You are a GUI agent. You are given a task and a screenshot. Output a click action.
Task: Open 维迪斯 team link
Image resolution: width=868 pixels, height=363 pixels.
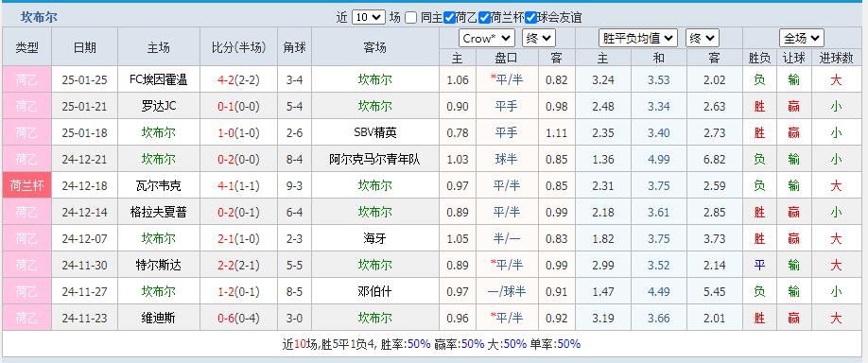coord(158,319)
